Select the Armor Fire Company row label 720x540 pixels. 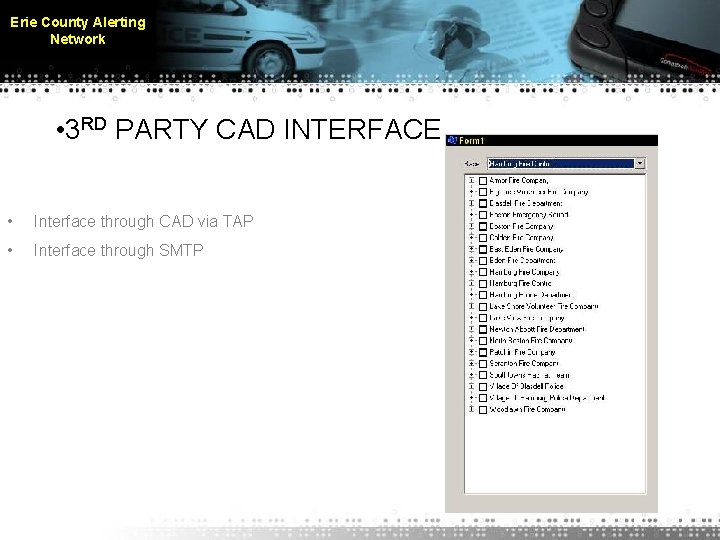coord(519,180)
